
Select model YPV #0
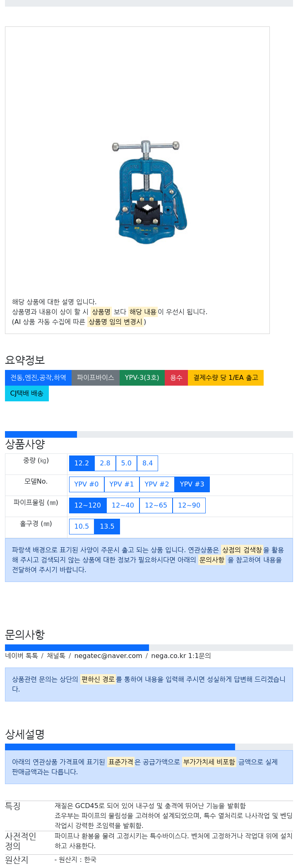(87, 484)
